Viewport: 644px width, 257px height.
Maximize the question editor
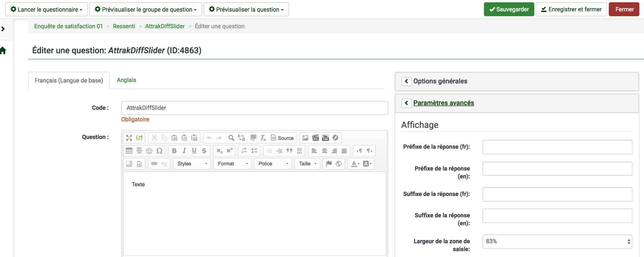pos(129,138)
